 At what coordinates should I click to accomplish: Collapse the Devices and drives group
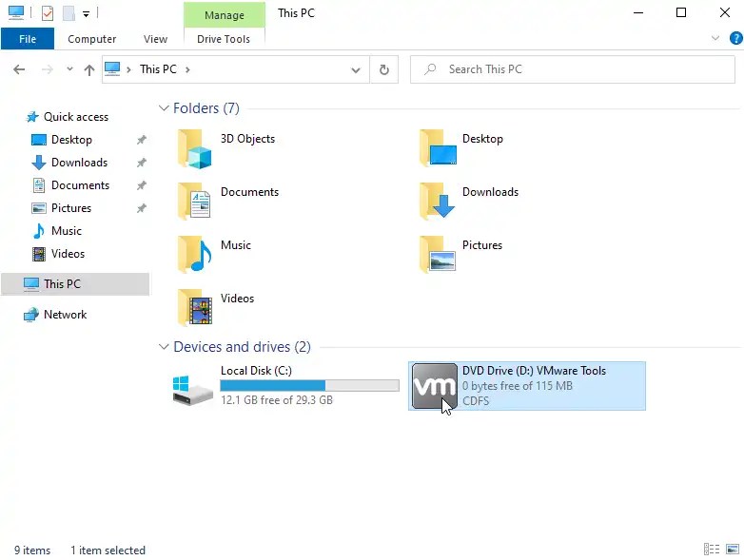[x=164, y=347]
